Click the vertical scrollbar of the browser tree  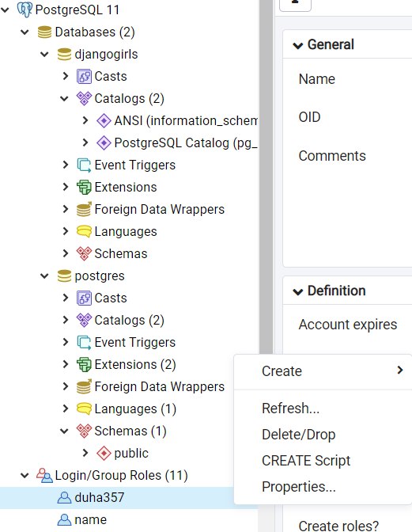pyautogui.click(x=266, y=177)
